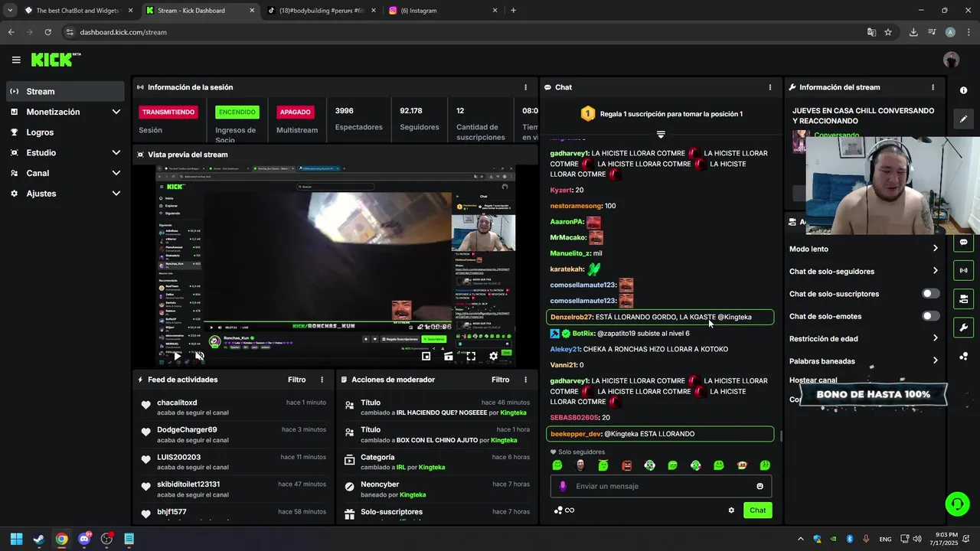The height and width of the screenshot is (551, 980).
Task: Toggle Chat de solo-suscriptores switch
Action: pyautogui.click(x=930, y=294)
